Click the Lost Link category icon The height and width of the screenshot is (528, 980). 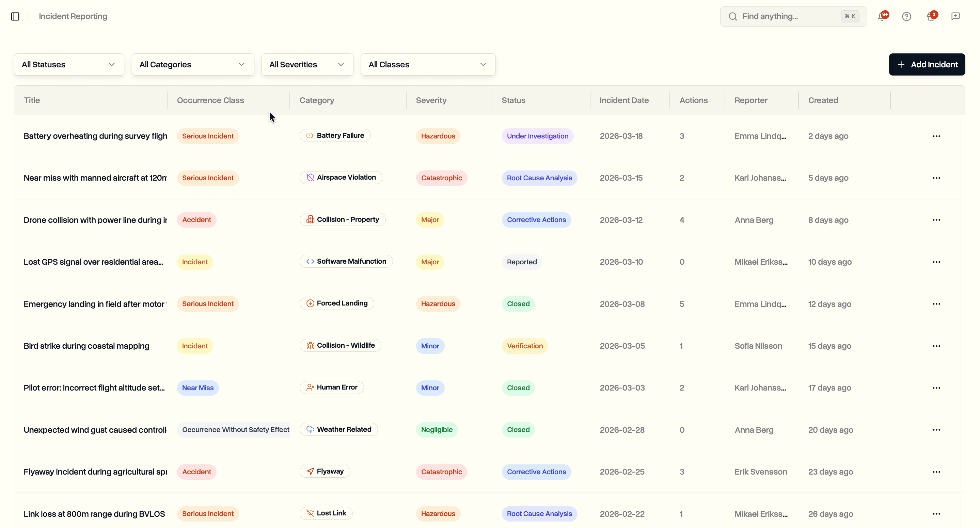coord(310,513)
